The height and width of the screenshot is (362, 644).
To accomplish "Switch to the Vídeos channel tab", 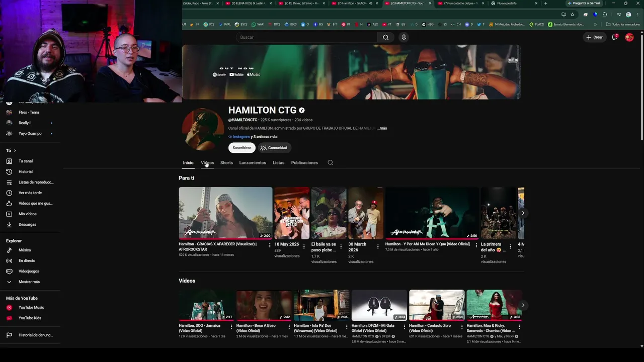I will click(207, 163).
